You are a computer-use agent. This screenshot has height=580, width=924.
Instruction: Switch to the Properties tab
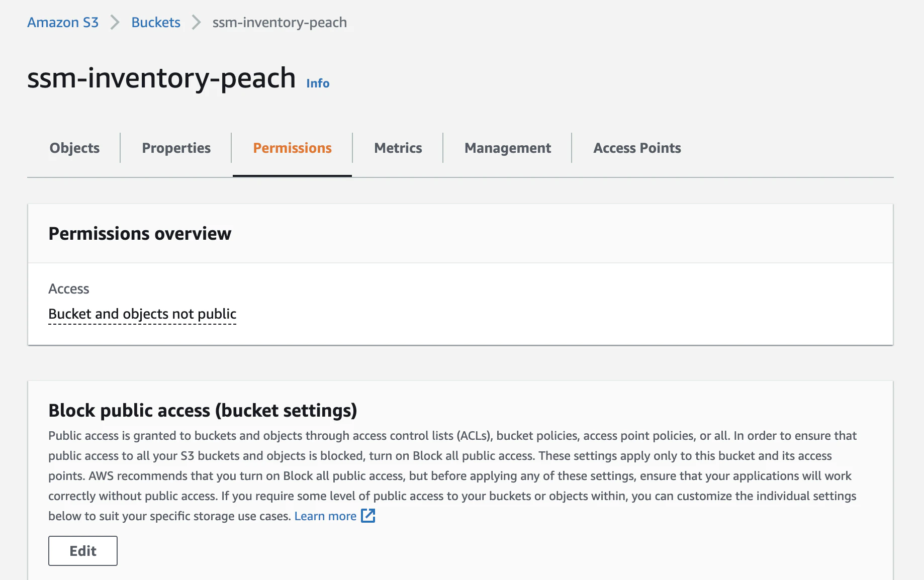tap(176, 148)
